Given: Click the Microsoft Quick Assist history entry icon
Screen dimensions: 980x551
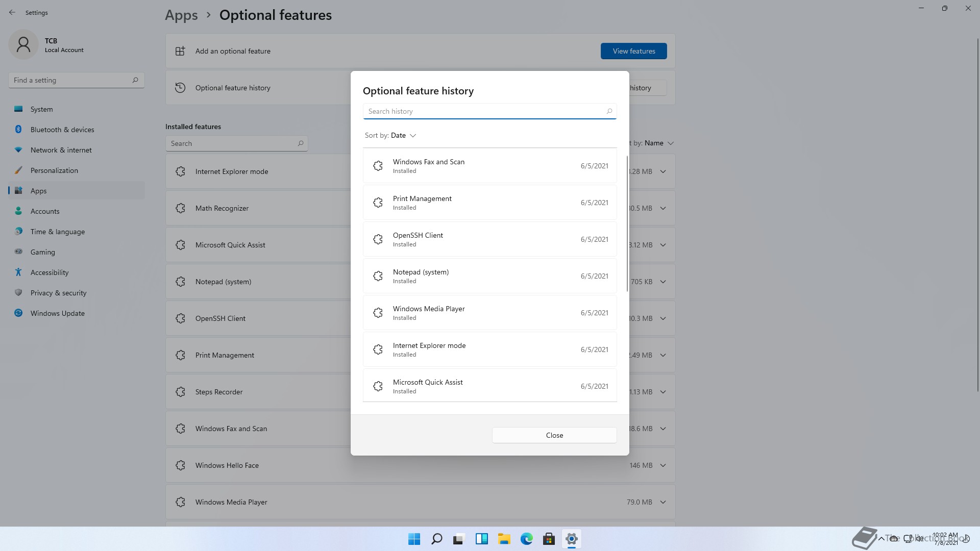Looking at the screenshot, I should [378, 386].
